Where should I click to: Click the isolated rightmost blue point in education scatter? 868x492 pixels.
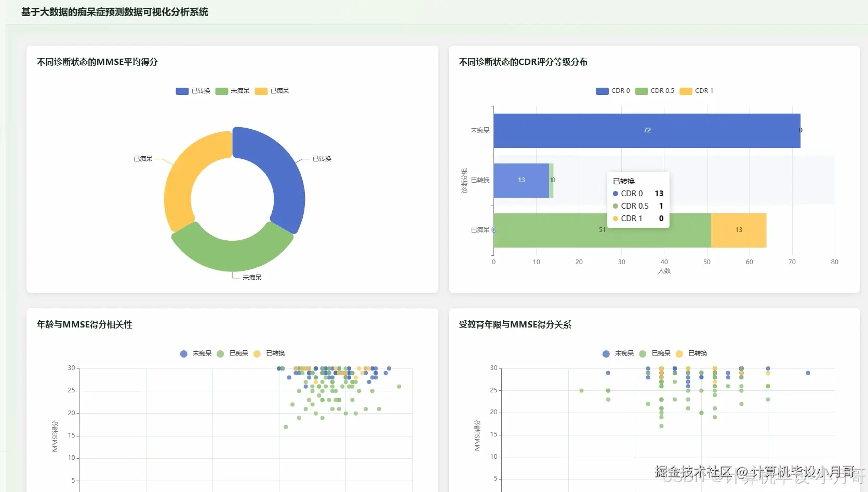pyautogui.click(x=808, y=373)
